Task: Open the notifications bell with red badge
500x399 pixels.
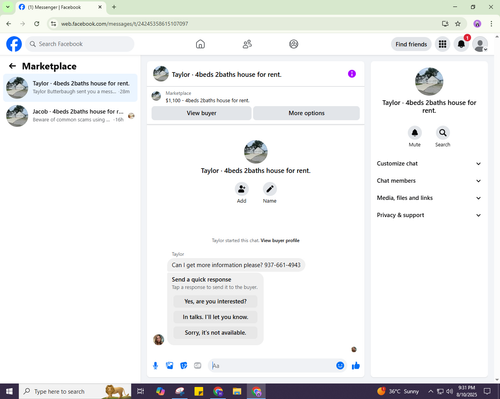Action: (461, 44)
